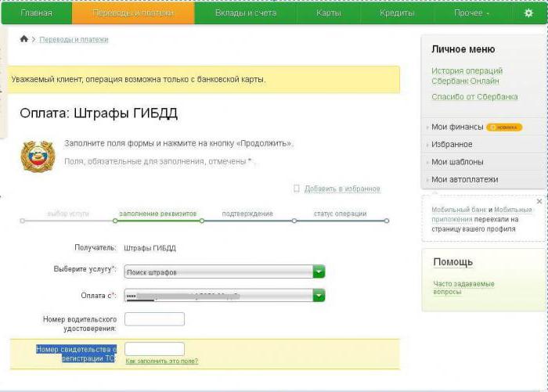This screenshot has width=548, height=392.
Task: Close the Мобильный банк notice box
Action: coord(539,202)
